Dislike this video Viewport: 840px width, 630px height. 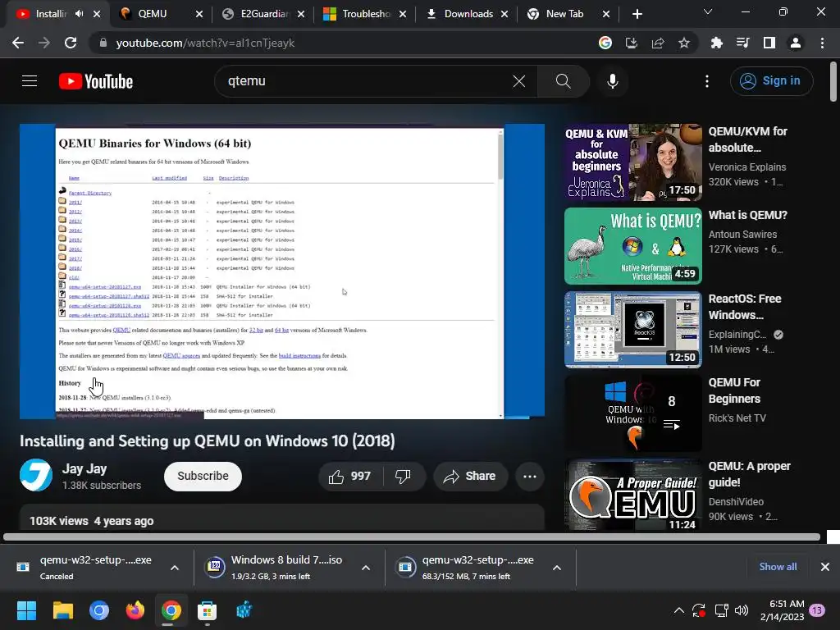click(x=403, y=477)
